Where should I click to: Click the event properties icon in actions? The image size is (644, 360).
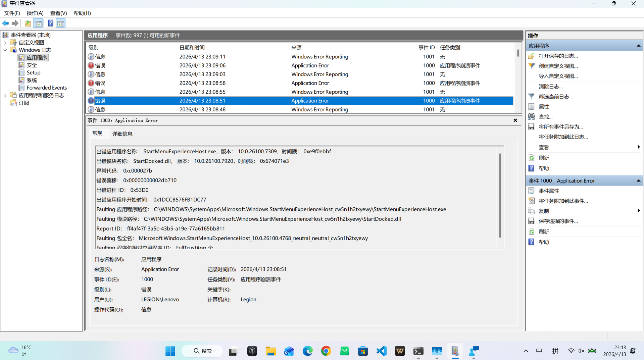(x=531, y=191)
